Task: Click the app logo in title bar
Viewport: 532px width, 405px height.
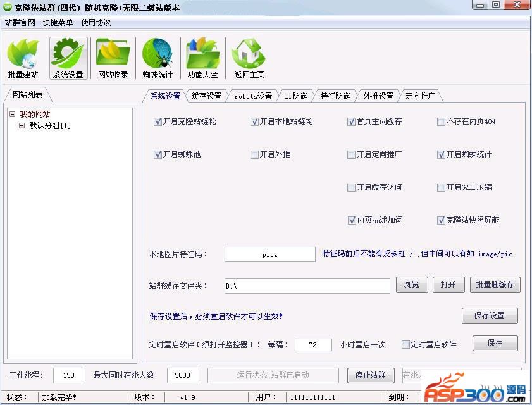Action: [7, 7]
